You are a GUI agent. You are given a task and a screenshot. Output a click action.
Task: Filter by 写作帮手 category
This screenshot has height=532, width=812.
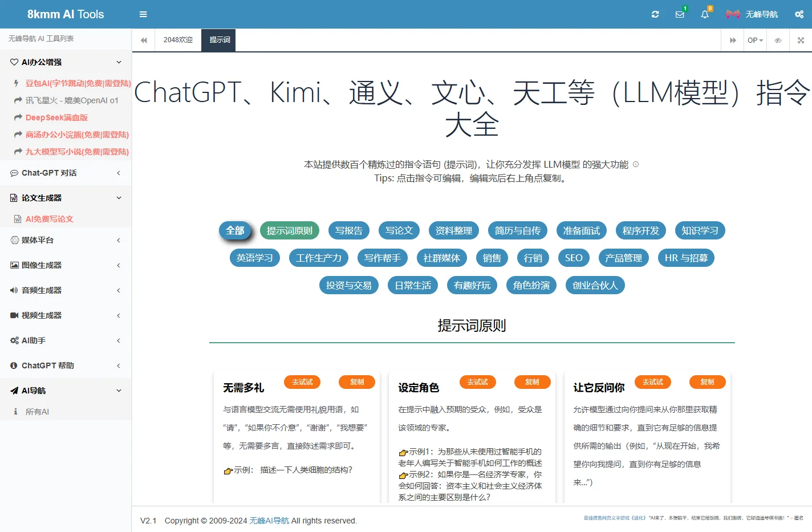(x=383, y=258)
